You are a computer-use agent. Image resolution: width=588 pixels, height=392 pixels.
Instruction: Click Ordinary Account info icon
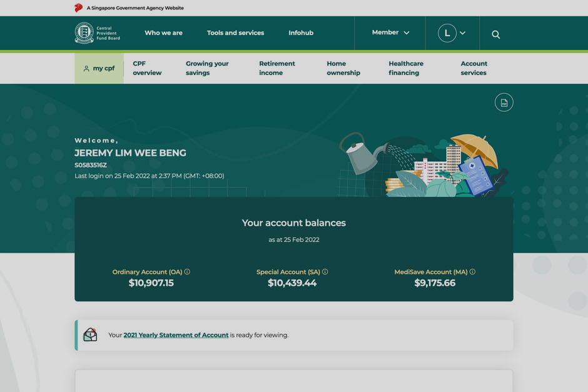coord(187,272)
